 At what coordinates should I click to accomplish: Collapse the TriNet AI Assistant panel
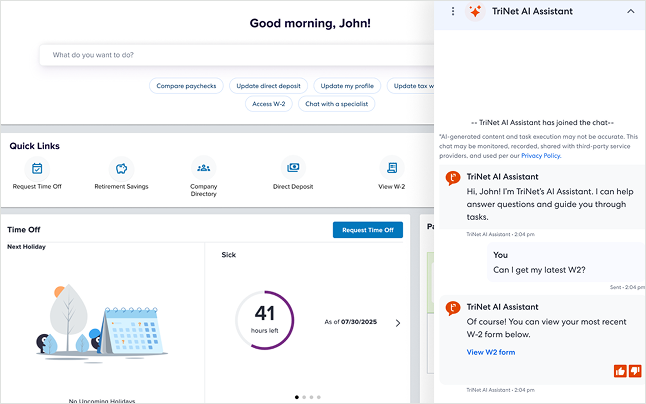tap(631, 12)
